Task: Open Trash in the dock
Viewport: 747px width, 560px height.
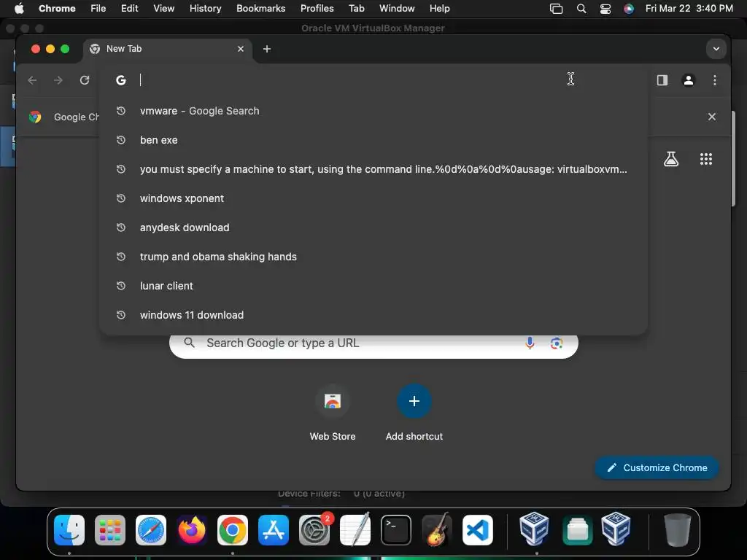Action: [678, 530]
